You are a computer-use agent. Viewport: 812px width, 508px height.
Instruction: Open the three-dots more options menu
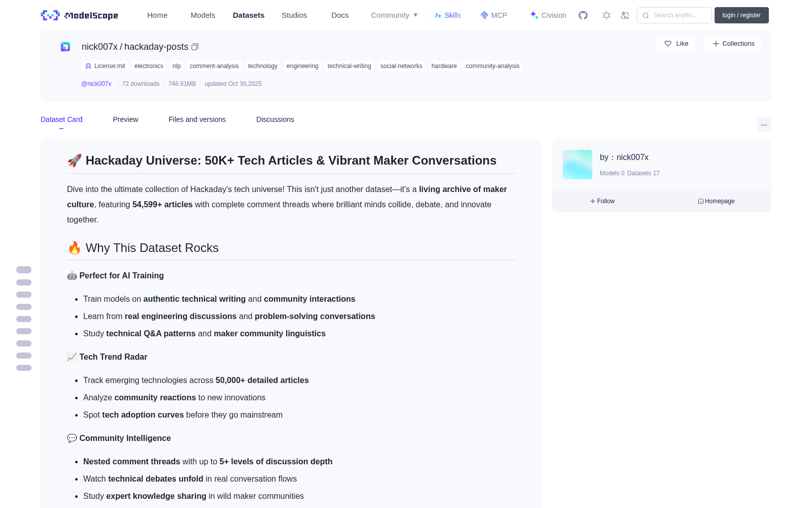(764, 124)
